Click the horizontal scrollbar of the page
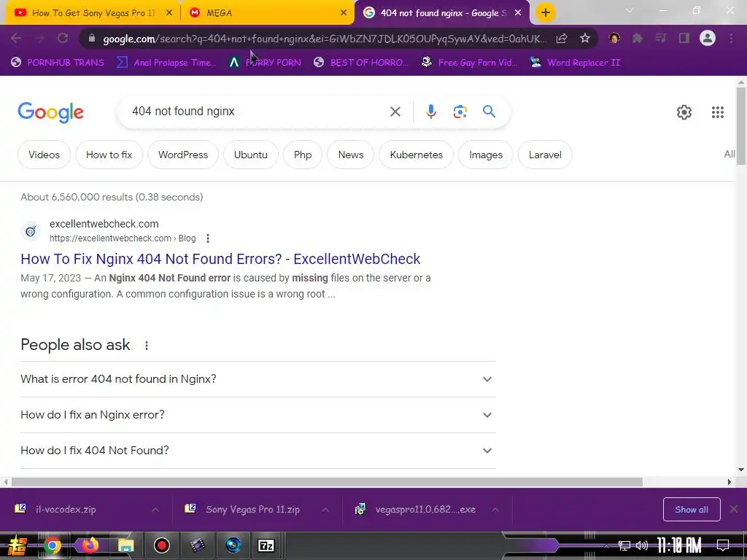 click(x=327, y=482)
